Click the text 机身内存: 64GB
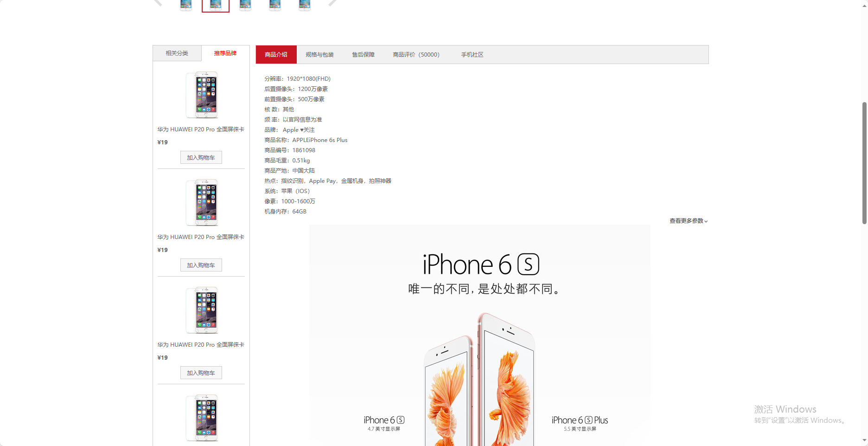The height and width of the screenshot is (446, 868). pos(285,212)
